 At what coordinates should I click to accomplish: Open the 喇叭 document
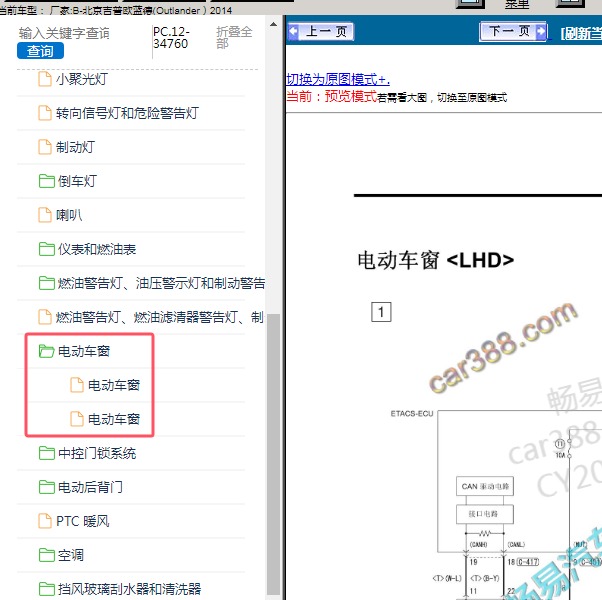pyautogui.click(x=69, y=215)
